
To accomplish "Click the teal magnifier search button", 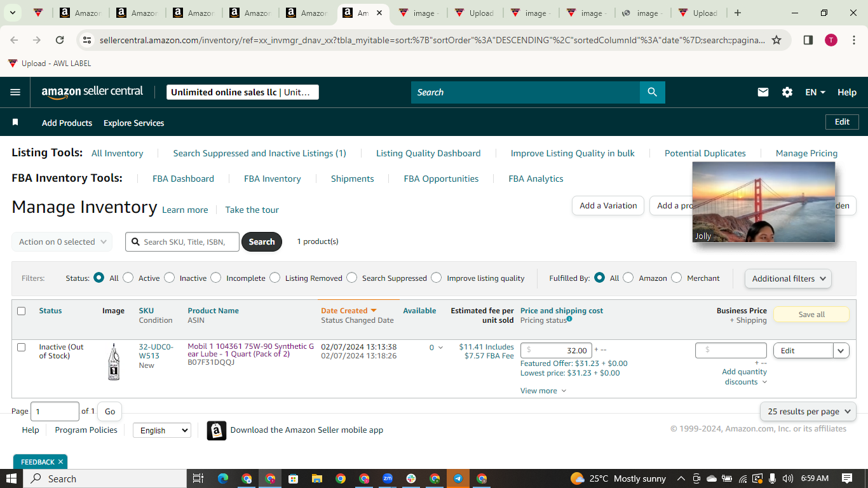I will click(x=653, y=92).
